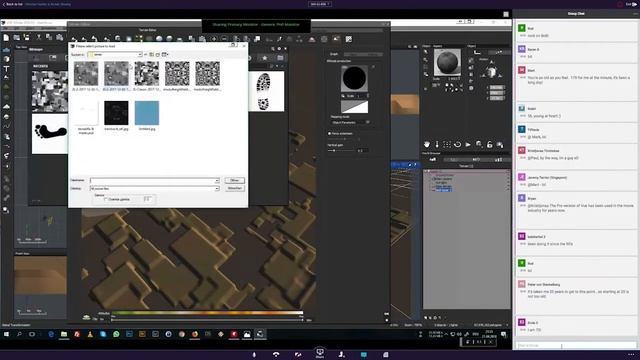Select the blue image thumbnail in file dialog
640x360 pixels.
coord(147,113)
